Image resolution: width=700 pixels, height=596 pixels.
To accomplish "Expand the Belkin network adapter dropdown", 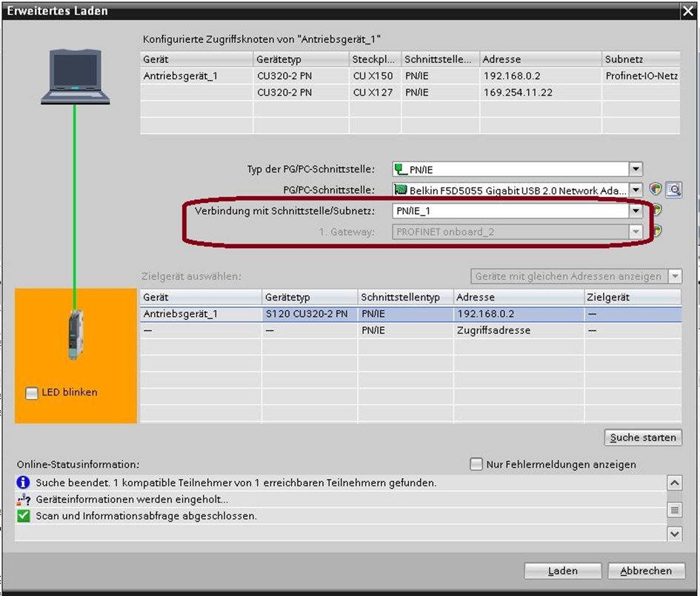I will tap(635, 190).
